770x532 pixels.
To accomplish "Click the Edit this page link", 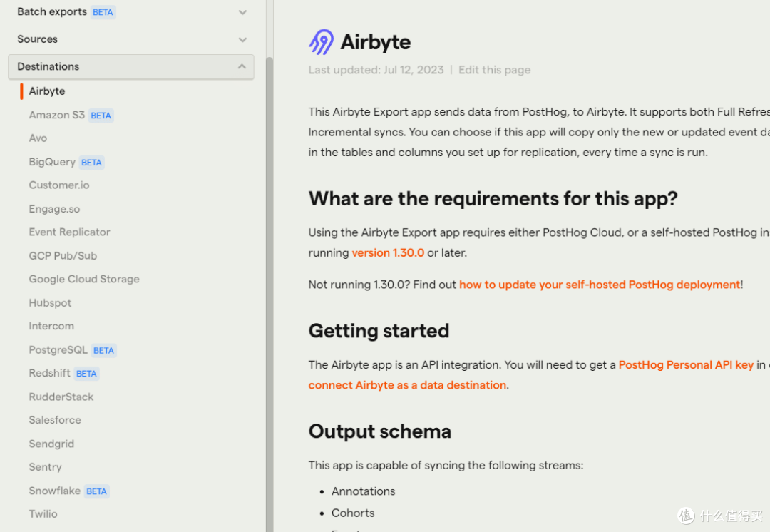I will pyautogui.click(x=495, y=70).
